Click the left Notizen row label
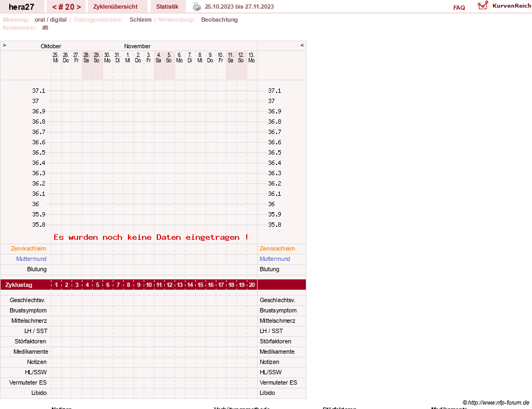Image resolution: width=532 pixels, height=409 pixels. tap(37, 362)
